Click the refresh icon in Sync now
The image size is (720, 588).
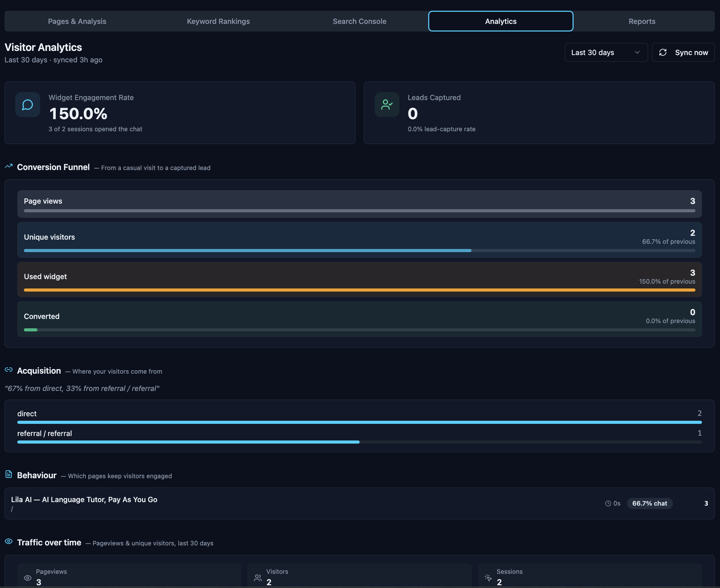(x=663, y=52)
